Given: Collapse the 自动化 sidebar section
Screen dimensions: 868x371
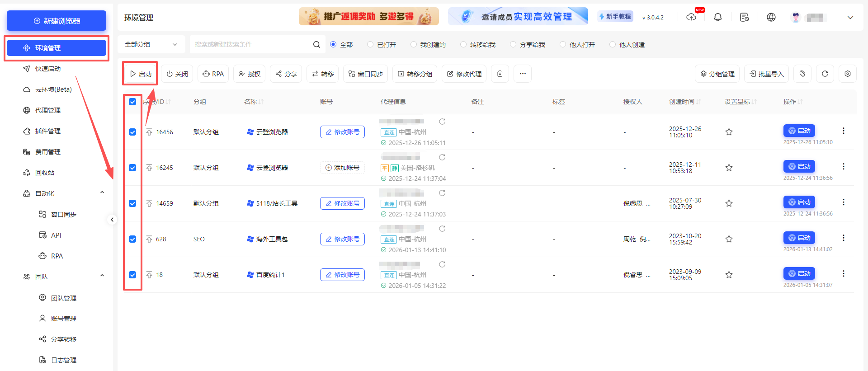Looking at the screenshot, I should [102, 193].
